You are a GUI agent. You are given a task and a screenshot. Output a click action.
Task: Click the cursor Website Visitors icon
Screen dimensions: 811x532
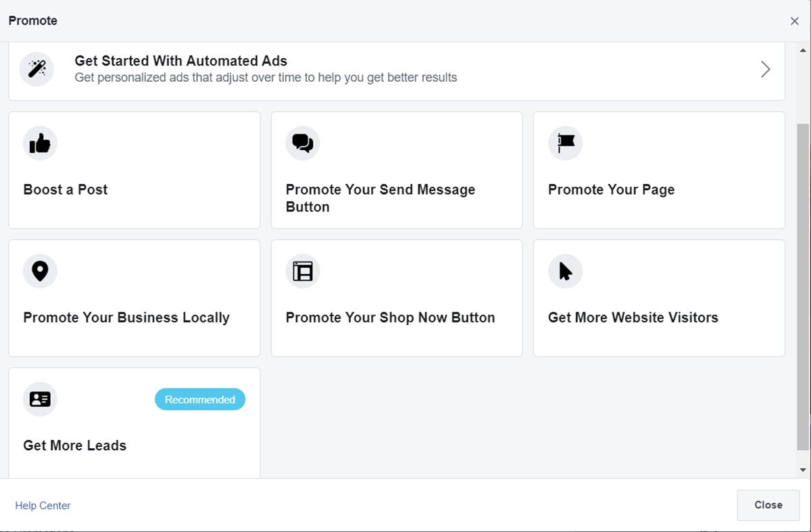coord(565,271)
